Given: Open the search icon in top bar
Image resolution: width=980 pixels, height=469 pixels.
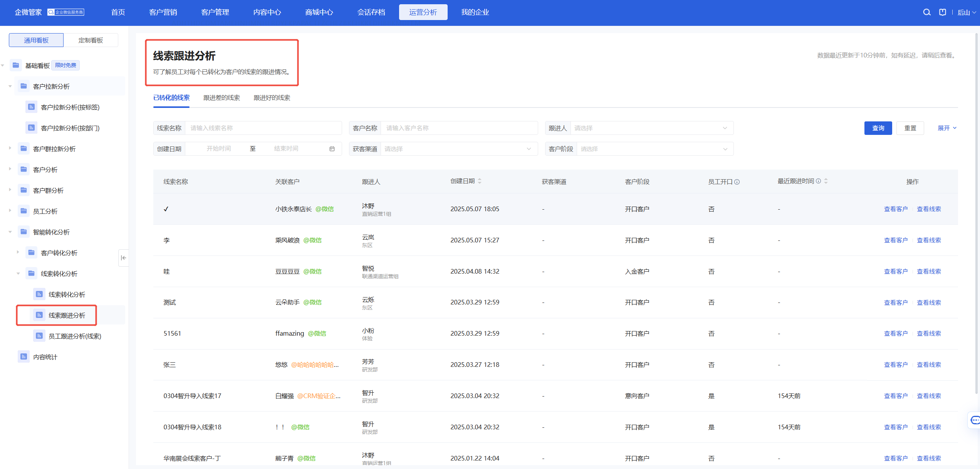Looking at the screenshot, I should 927,12.
